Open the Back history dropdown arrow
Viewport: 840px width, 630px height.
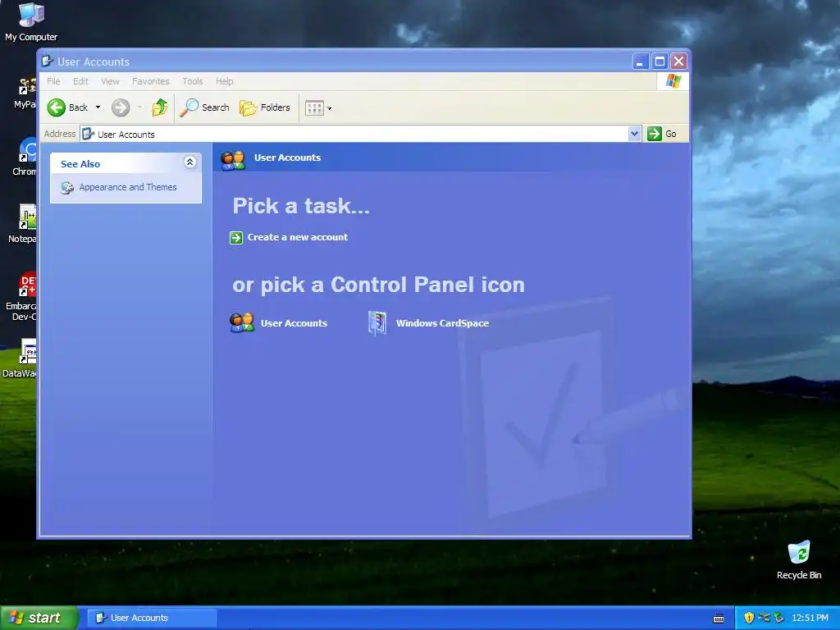pyautogui.click(x=98, y=107)
